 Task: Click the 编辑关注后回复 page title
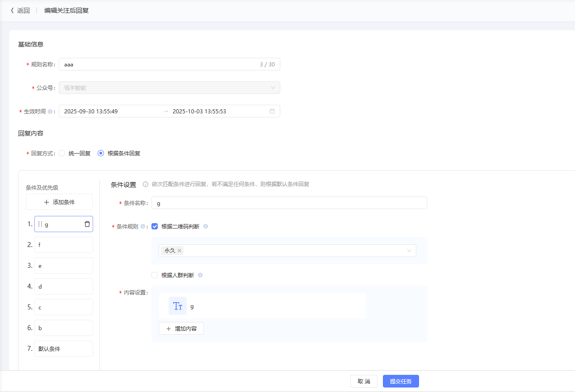point(66,10)
